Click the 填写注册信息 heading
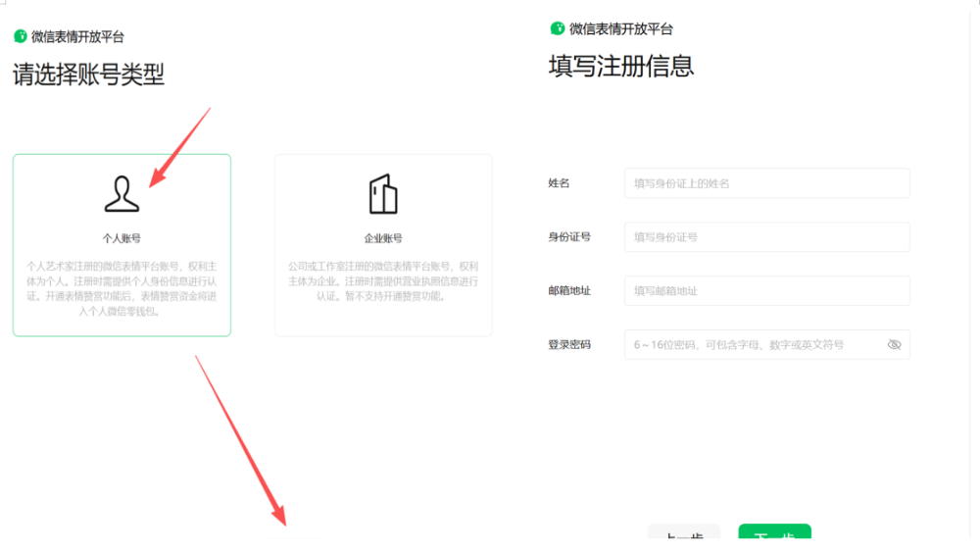The image size is (980, 552). [x=621, y=67]
